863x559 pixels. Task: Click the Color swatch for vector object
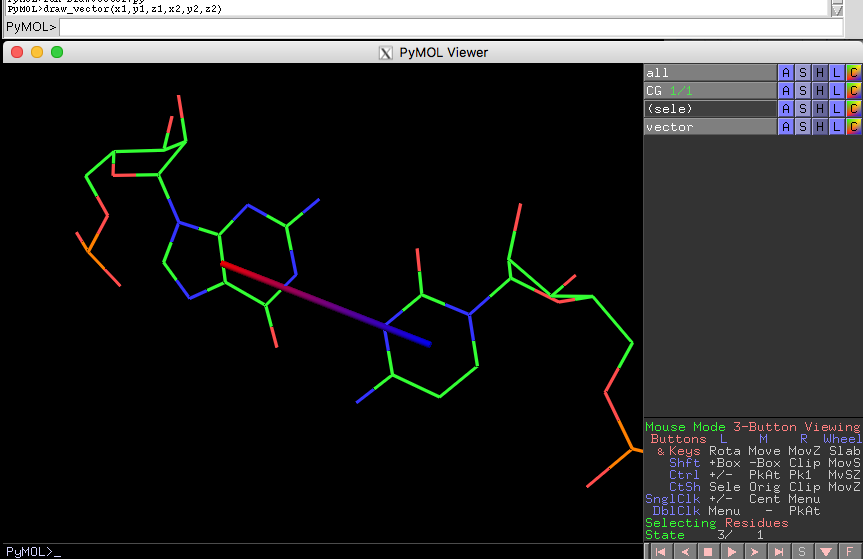pyautogui.click(x=853, y=127)
